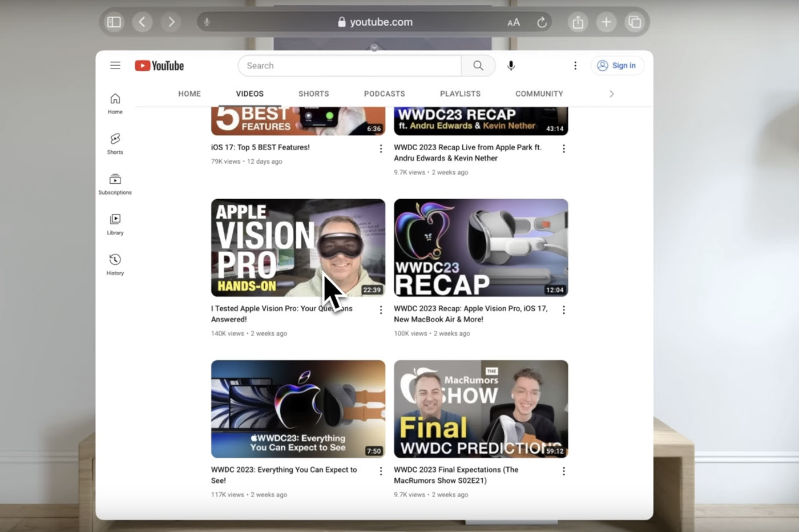Open the options menu for 'iOS 17: Top 5 BEST Features!'
This screenshot has width=799, height=532.
(381, 148)
